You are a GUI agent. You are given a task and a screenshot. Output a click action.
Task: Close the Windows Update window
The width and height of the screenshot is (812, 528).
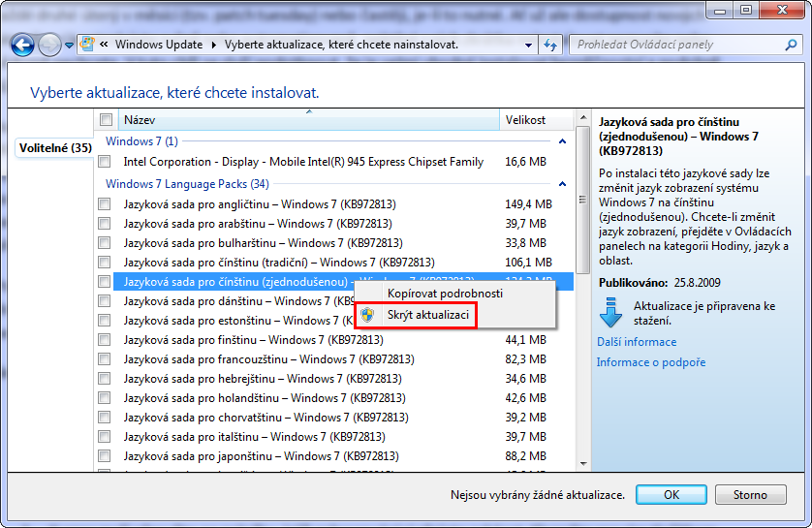click(783, 10)
